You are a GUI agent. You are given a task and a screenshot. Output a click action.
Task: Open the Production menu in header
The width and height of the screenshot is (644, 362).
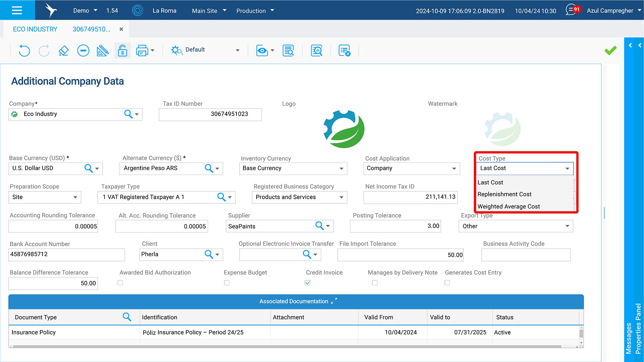point(255,11)
